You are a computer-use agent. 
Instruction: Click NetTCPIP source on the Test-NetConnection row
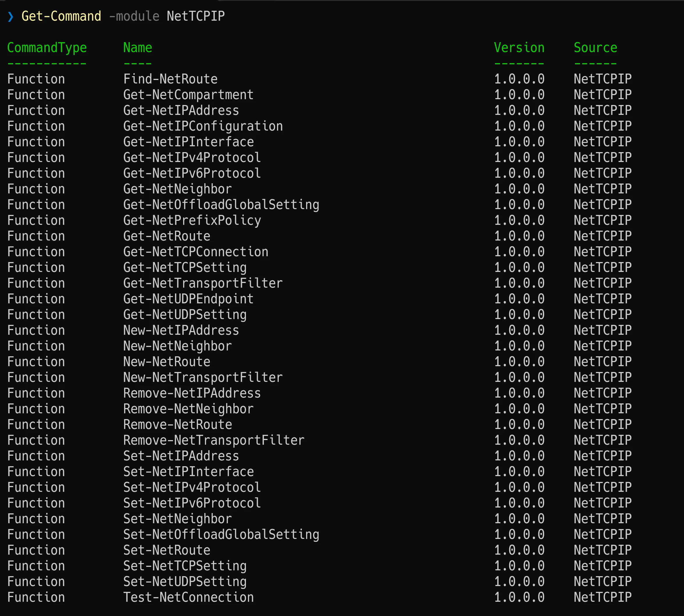click(603, 597)
